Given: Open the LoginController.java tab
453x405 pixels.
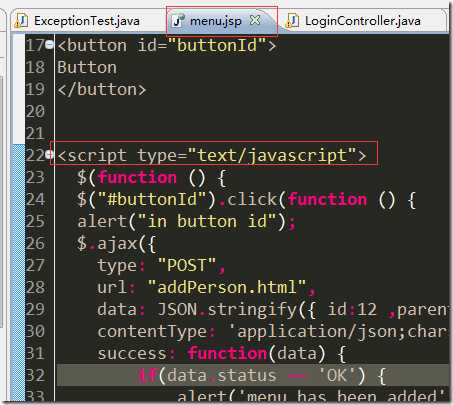Looking at the screenshot, I should (x=362, y=21).
